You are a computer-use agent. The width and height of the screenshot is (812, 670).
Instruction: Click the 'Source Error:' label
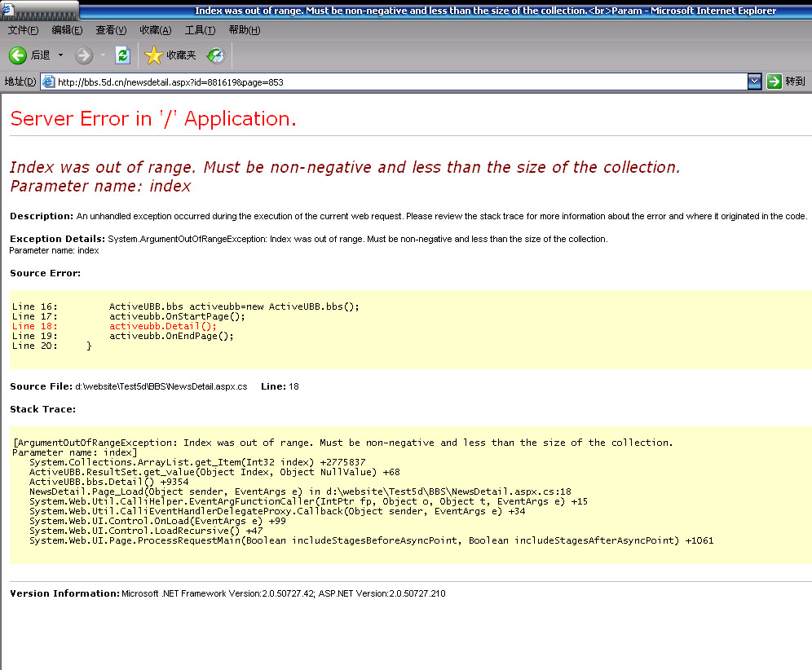(46, 273)
